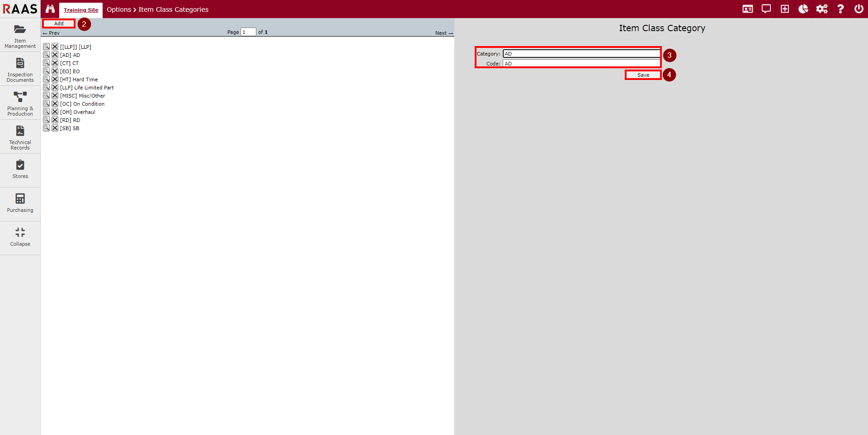Open Technical Records module
This screenshot has width=868, height=435.
pyautogui.click(x=20, y=137)
